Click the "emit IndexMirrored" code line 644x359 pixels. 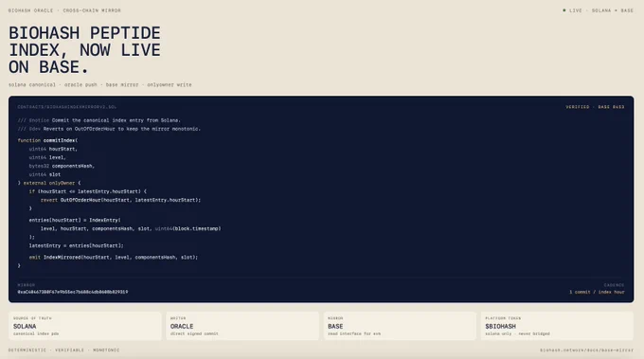pyautogui.click(x=114, y=258)
